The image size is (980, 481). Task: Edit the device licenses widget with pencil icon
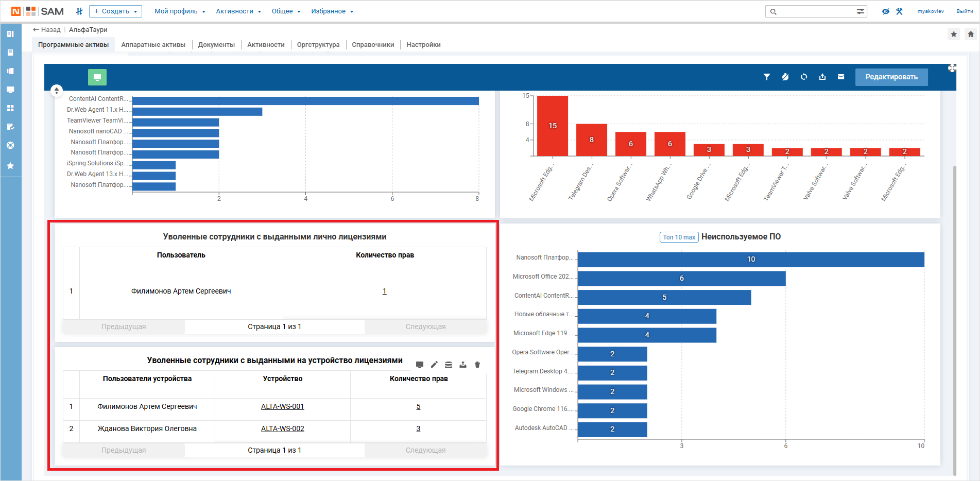coord(434,365)
